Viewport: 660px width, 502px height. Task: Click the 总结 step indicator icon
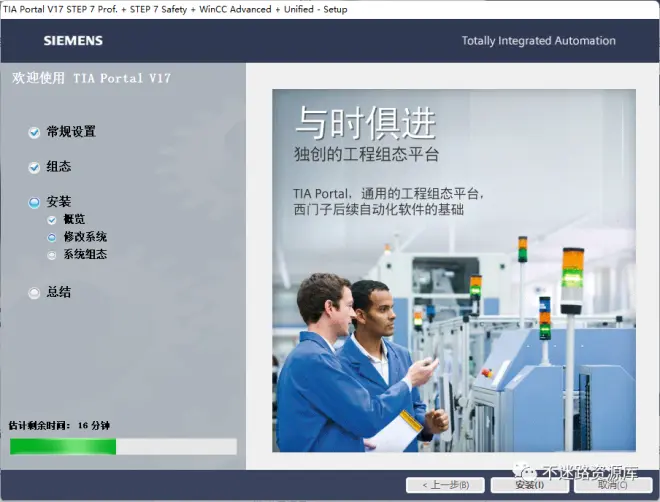34,292
